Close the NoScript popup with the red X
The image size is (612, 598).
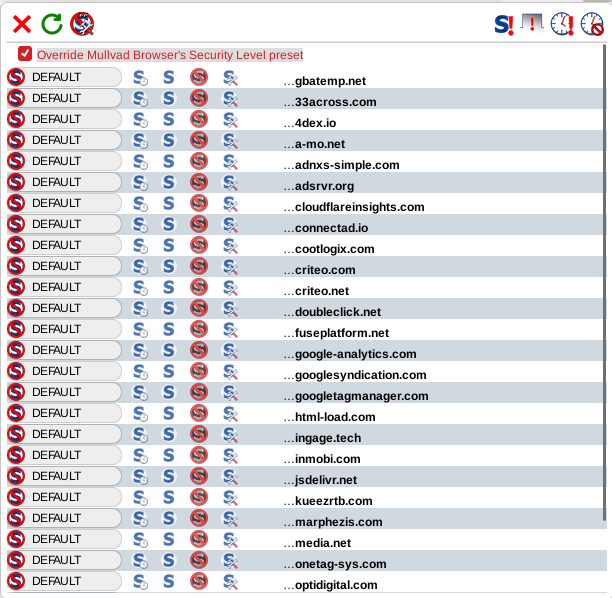point(22,24)
